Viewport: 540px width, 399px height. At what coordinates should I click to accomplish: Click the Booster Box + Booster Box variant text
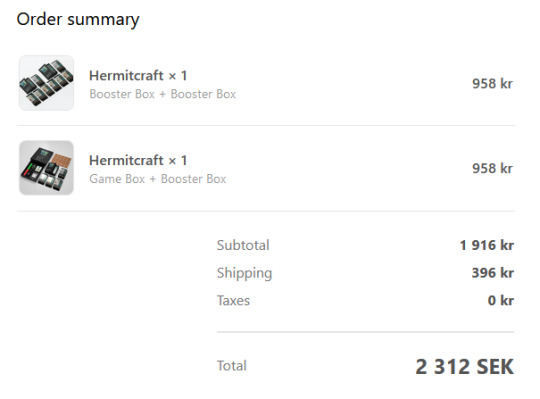point(163,94)
